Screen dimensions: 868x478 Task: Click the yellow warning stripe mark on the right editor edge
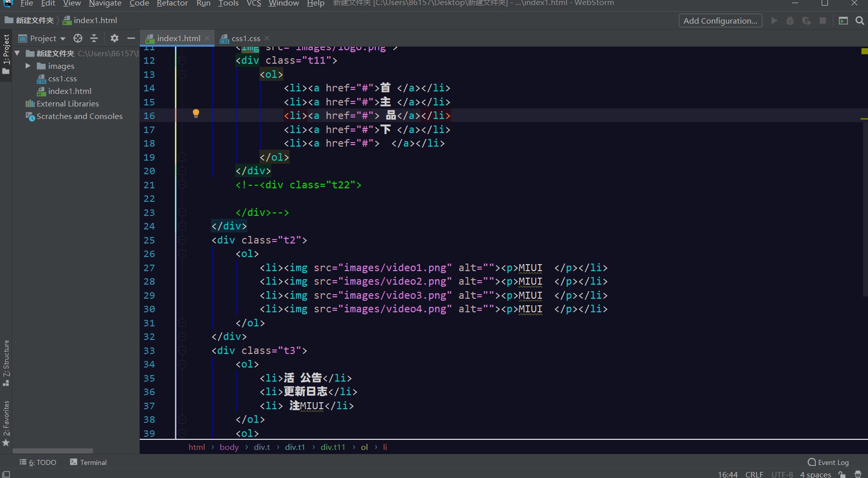[x=864, y=119]
